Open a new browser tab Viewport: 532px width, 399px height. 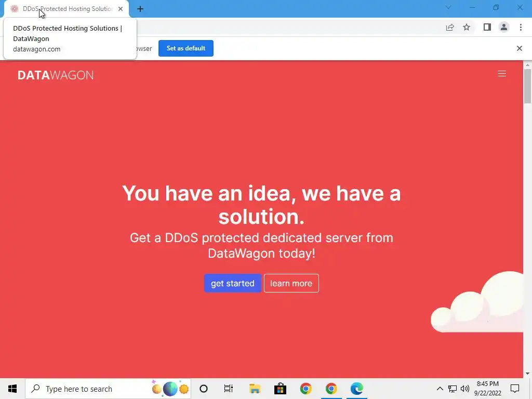(x=140, y=9)
